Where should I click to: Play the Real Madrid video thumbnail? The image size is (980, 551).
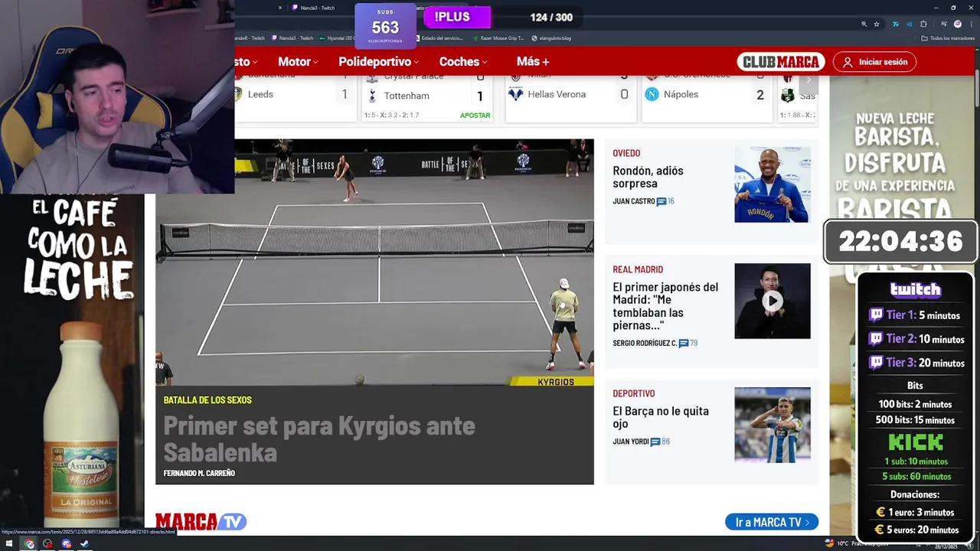(x=773, y=301)
